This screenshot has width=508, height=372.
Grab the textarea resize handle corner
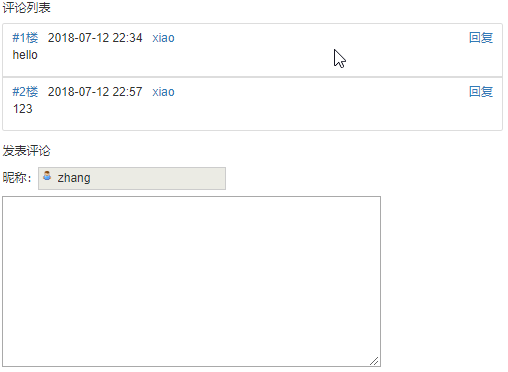(x=374, y=361)
